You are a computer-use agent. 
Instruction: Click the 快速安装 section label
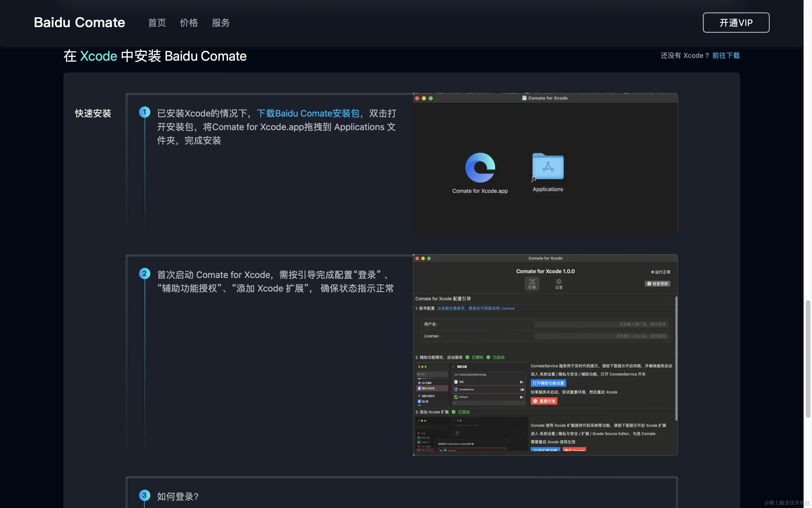click(93, 113)
